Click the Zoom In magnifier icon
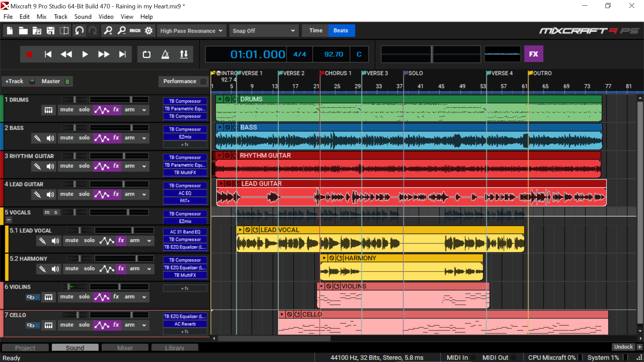Screen dimensions: 644x362 [108, 31]
